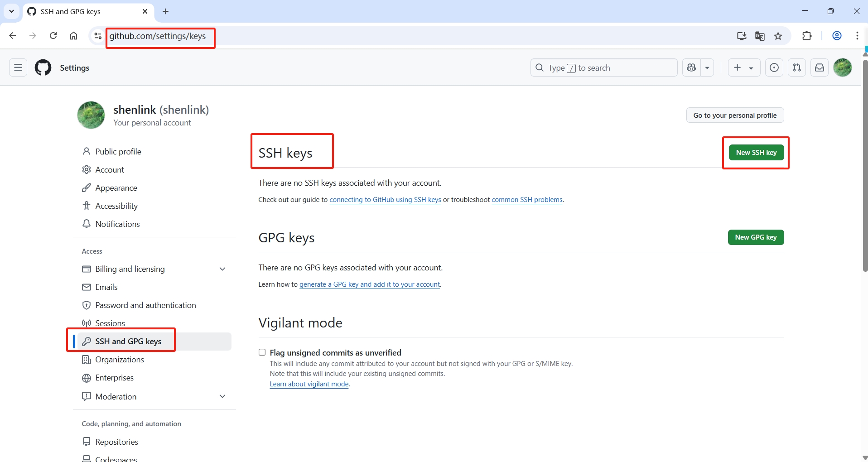Open Google Translate icon in address bar
Viewport: 868px width, 462px height.
[760, 36]
